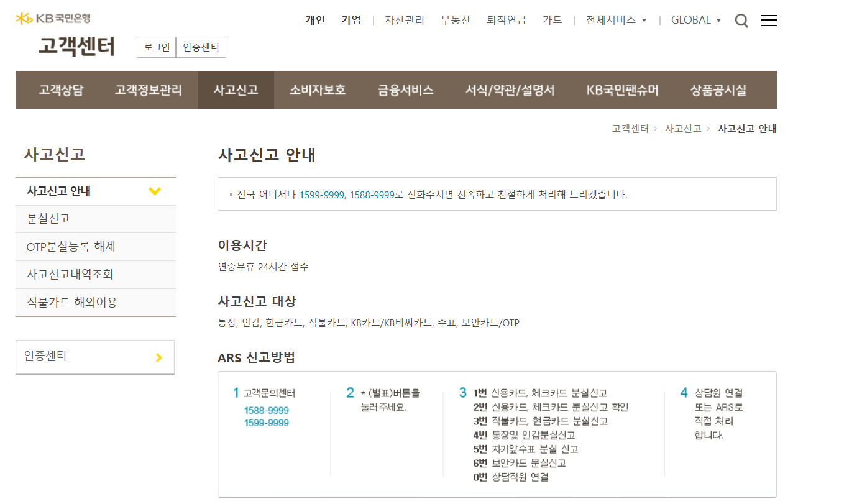
Task: Open 분실신고 in the sidebar
Action: click(48, 219)
